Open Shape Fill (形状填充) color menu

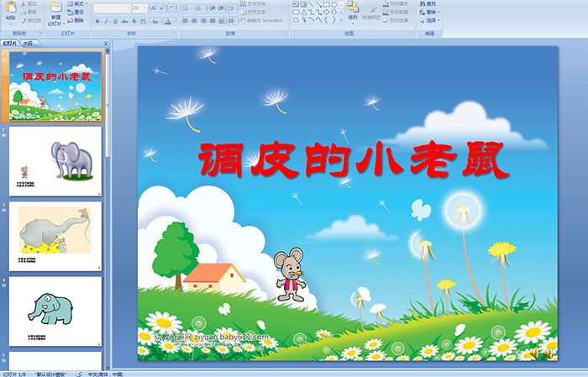click(x=397, y=3)
